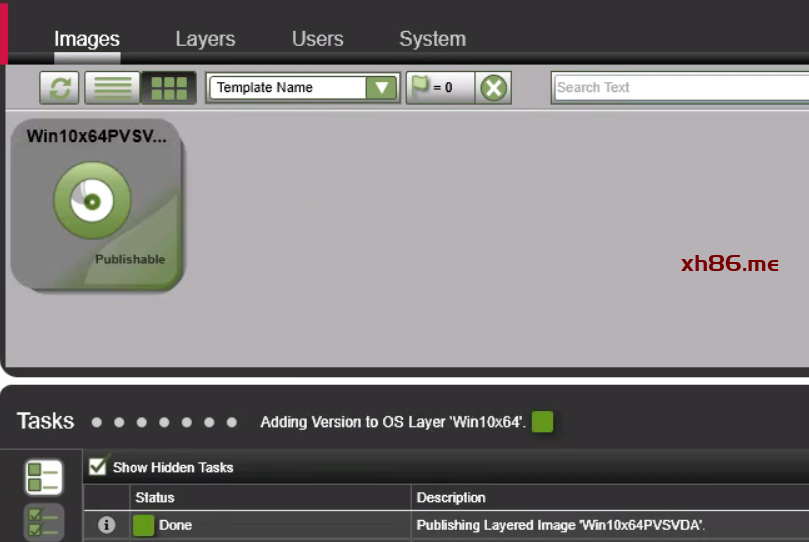Switch to grid tile view
This screenshot has height=542, width=809.
(x=168, y=88)
